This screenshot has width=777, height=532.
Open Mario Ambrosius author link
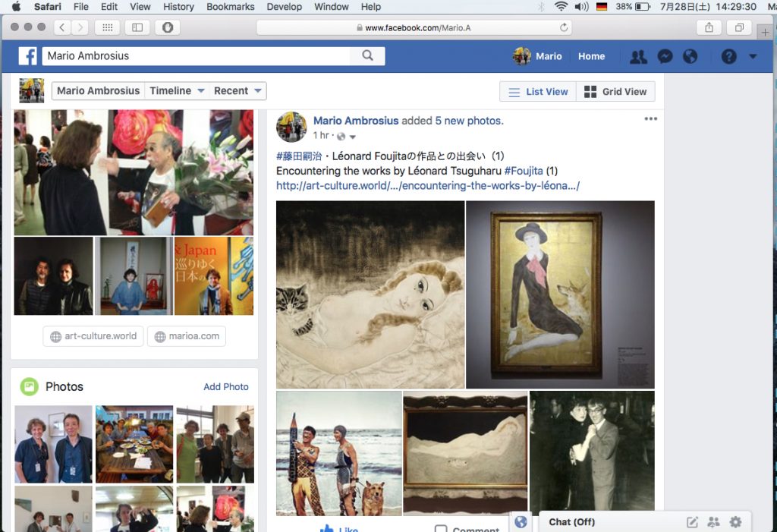coord(356,121)
